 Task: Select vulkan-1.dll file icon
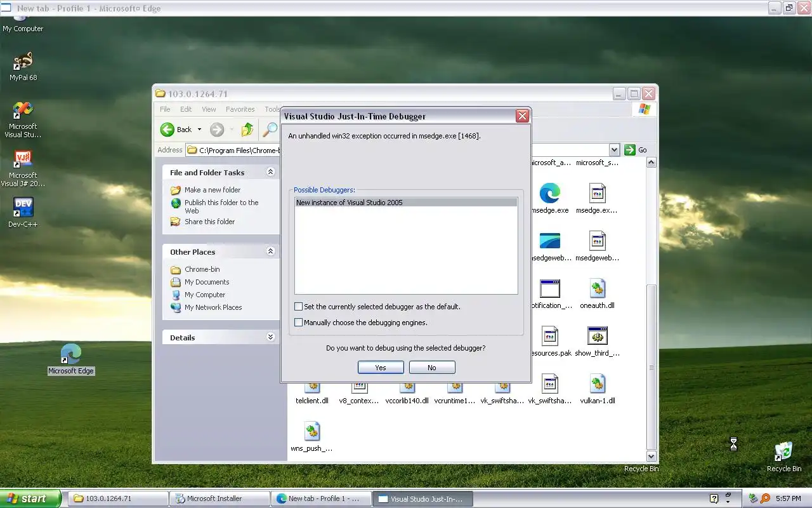point(598,384)
